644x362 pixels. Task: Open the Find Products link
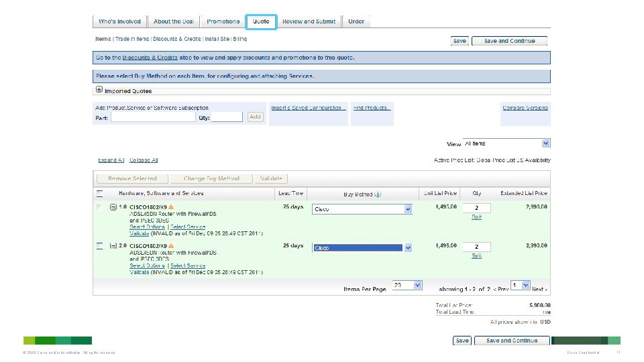[x=372, y=108]
